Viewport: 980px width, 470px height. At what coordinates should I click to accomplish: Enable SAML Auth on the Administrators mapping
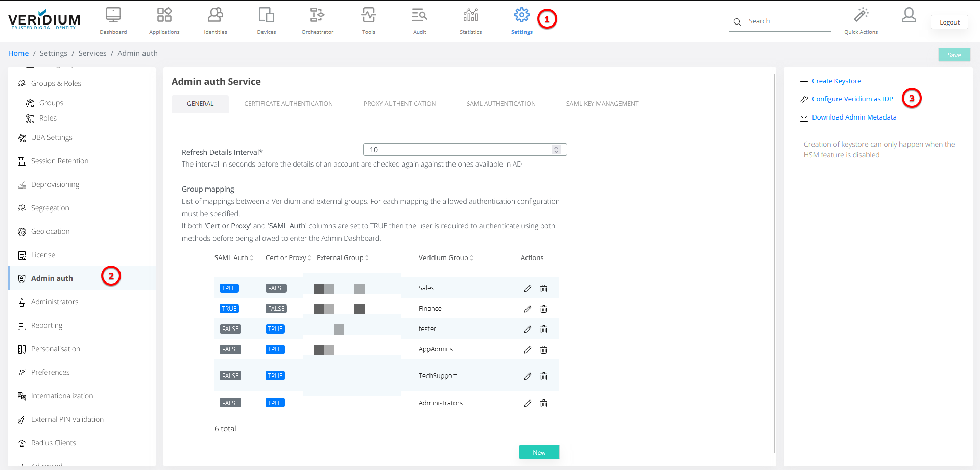230,402
